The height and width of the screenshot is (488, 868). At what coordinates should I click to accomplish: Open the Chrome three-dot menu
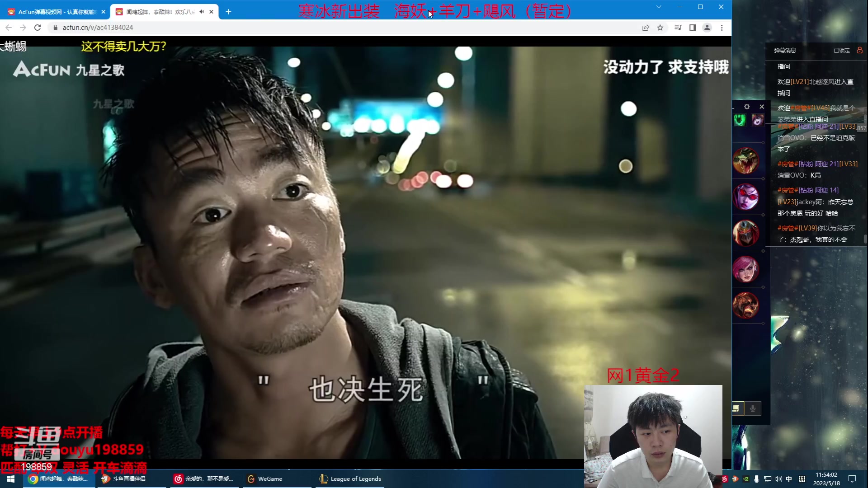click(x=722, y=28)
